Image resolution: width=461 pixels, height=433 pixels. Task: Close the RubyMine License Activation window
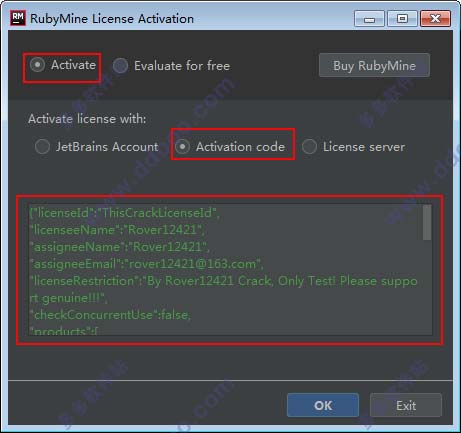click(x=436, y=19)
